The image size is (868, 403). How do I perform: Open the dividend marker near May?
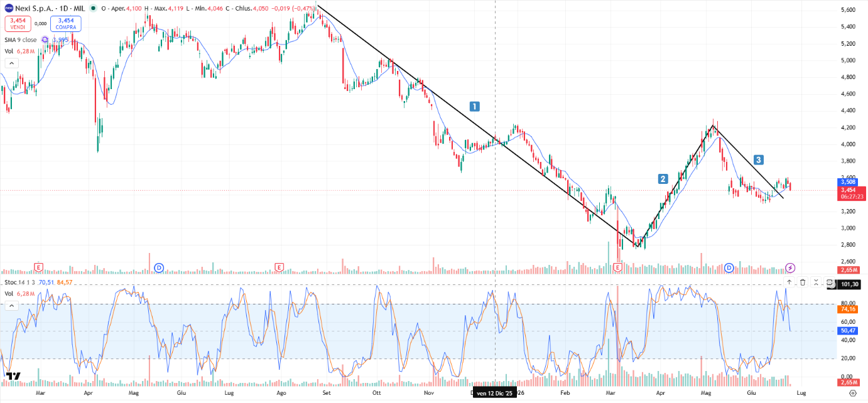[159, 268]
